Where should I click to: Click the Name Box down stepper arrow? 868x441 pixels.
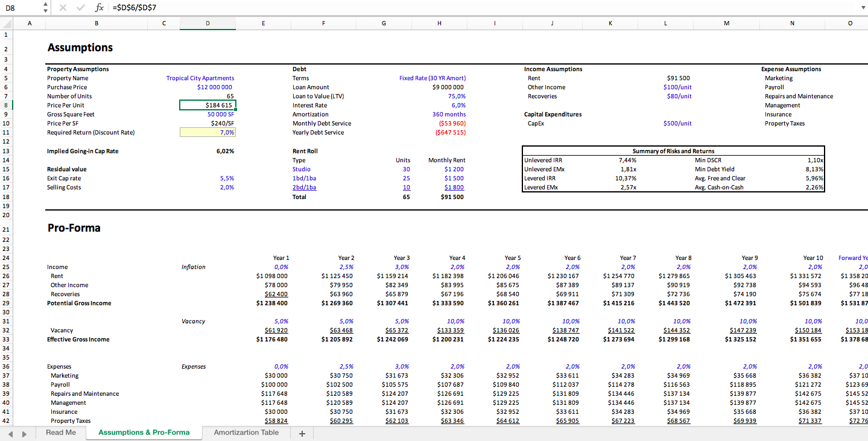(x=45, y=11)
